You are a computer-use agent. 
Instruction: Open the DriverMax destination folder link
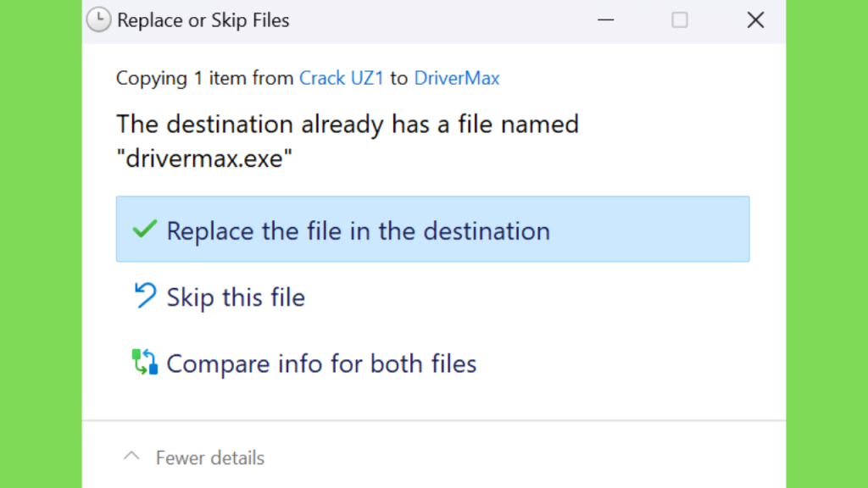457,78
